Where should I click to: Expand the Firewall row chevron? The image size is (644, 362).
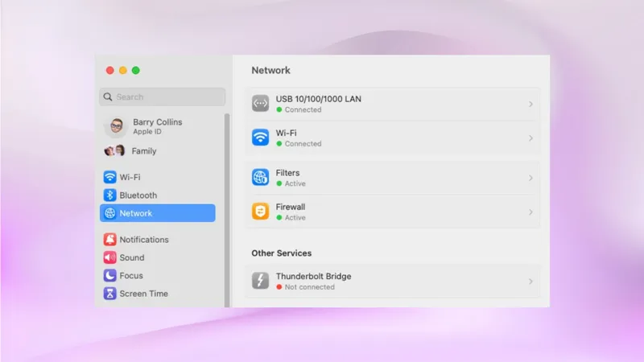(530, 212)
